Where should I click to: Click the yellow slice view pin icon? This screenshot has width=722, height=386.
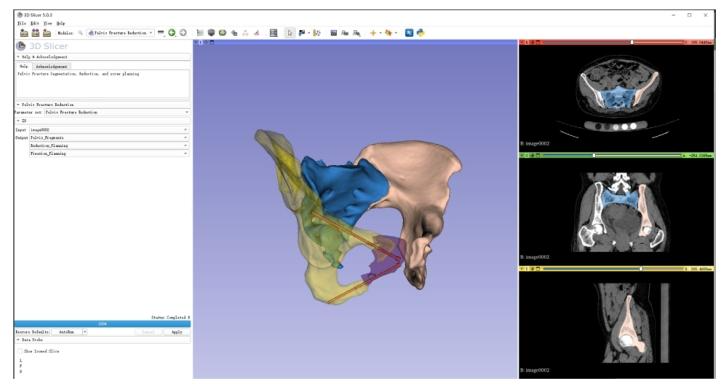522,269
